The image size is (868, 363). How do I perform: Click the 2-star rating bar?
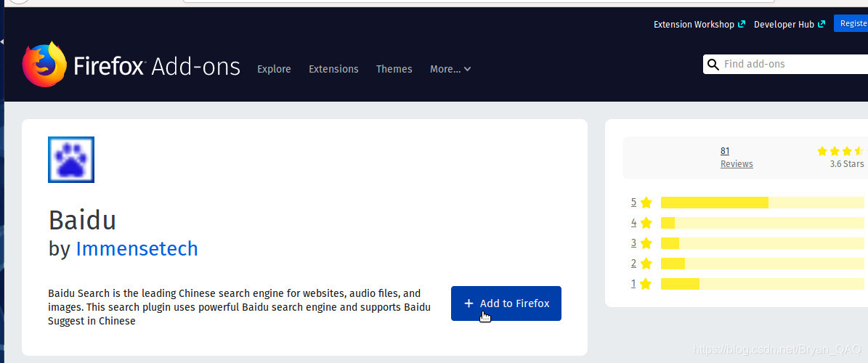pyautogui.click(x=762, y=264)
